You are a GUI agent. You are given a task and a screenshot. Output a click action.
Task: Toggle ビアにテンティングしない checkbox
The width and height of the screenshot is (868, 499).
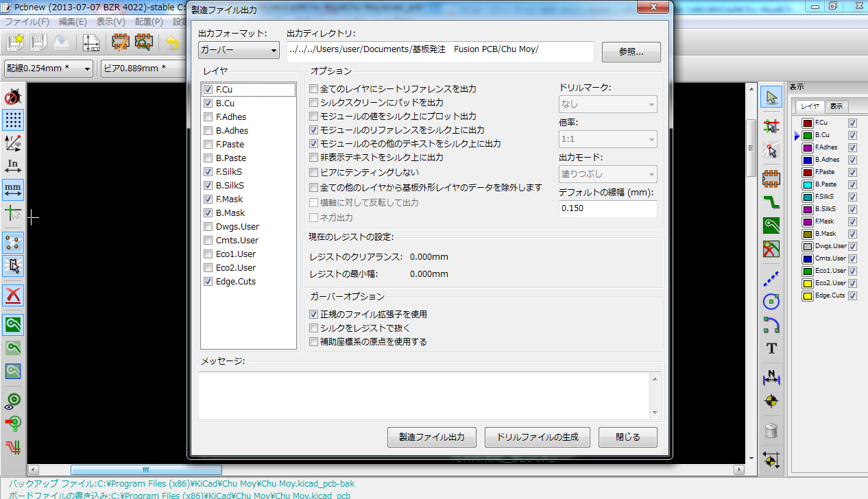point(314,173)
